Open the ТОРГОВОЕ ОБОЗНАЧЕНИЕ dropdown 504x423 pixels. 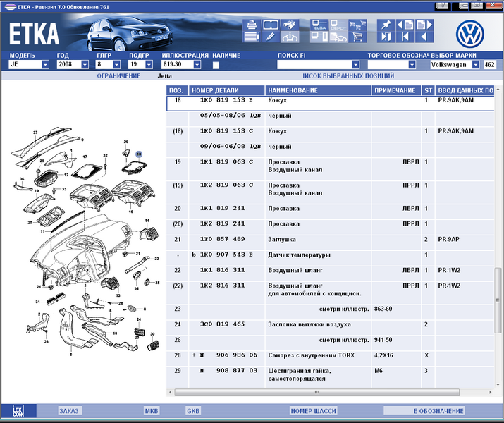412,65
